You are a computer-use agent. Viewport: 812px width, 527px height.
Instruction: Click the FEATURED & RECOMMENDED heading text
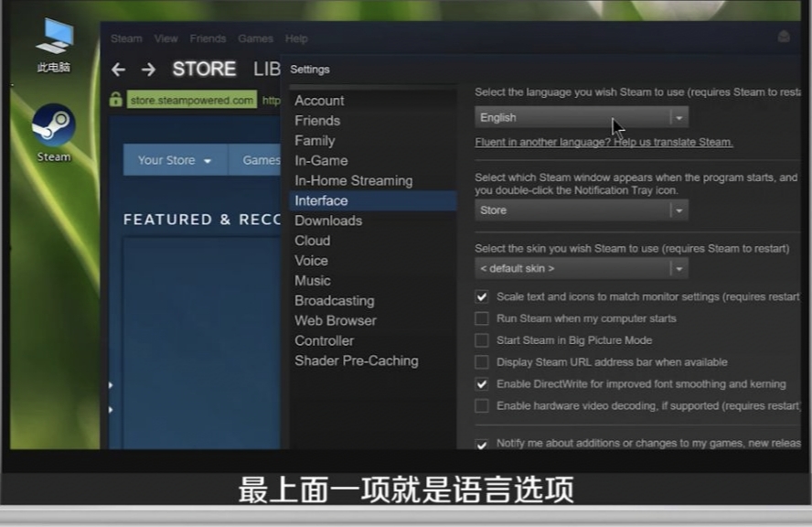click(x=202, y=220)
